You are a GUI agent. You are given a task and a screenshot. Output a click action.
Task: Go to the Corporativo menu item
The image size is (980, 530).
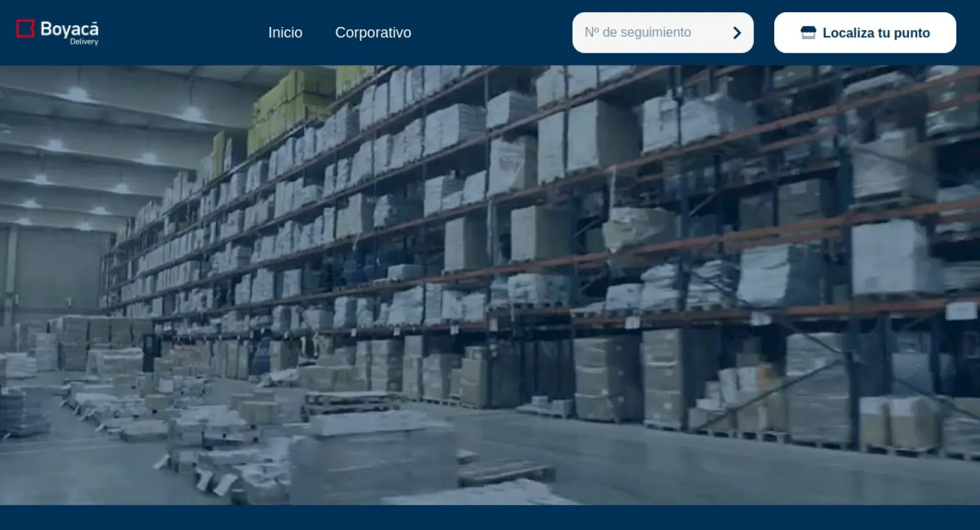pyautogui.click(x=373, y=32)
